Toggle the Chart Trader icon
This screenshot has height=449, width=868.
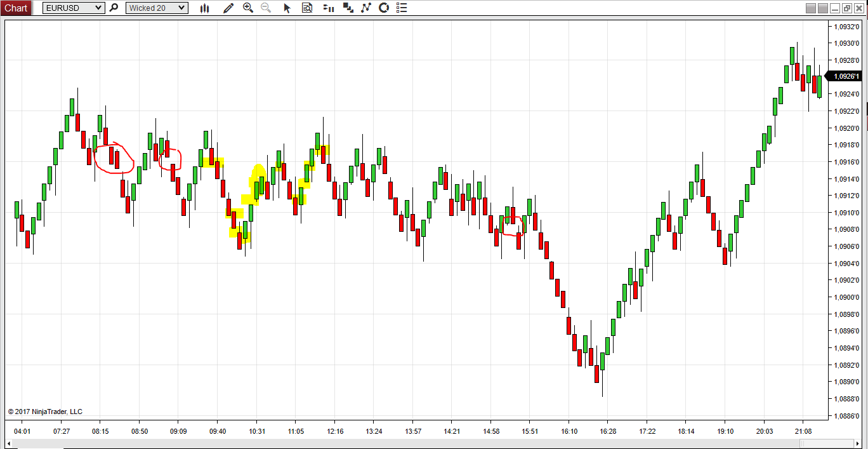click(x=327, y=8)
